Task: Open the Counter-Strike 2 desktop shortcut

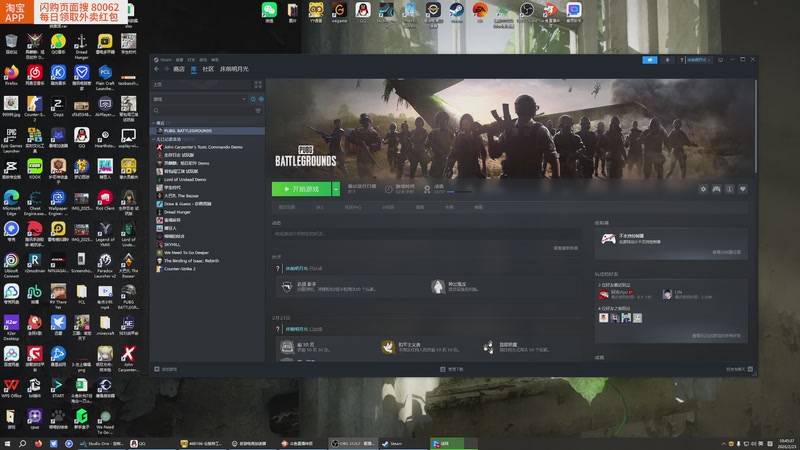Action: (35, 108)
